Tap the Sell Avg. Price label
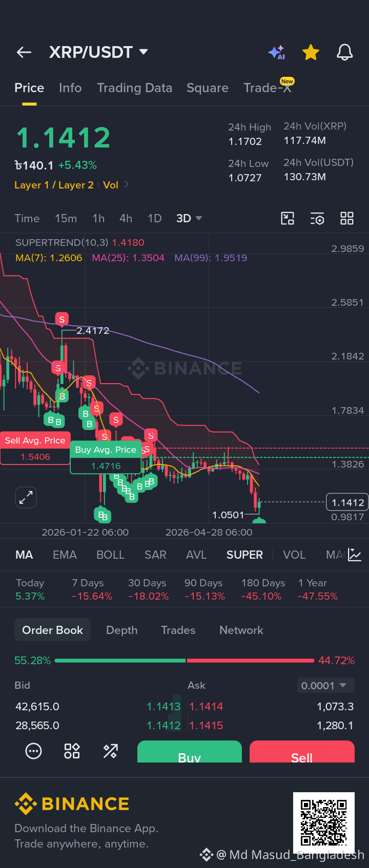Screen dimensions: 369x868 point(35,440)
